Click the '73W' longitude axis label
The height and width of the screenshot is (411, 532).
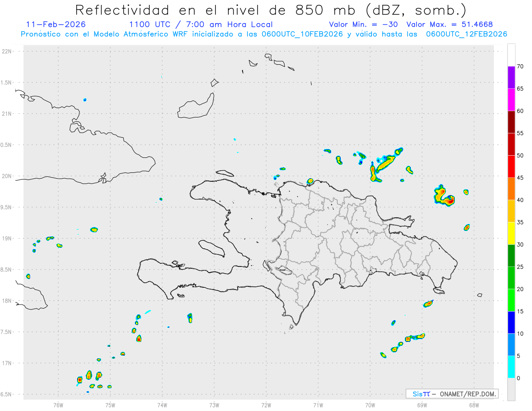(x=214, y=405)
